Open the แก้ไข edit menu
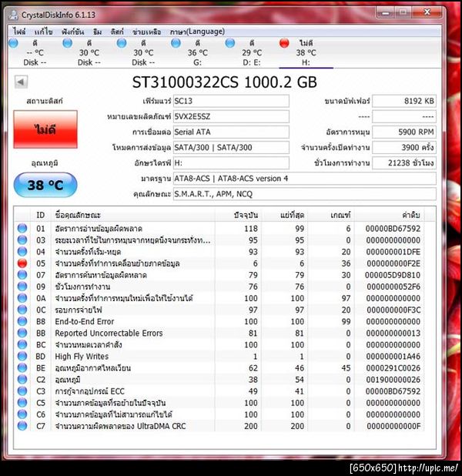Screen dimensions: 462x476 click(43, 32)
